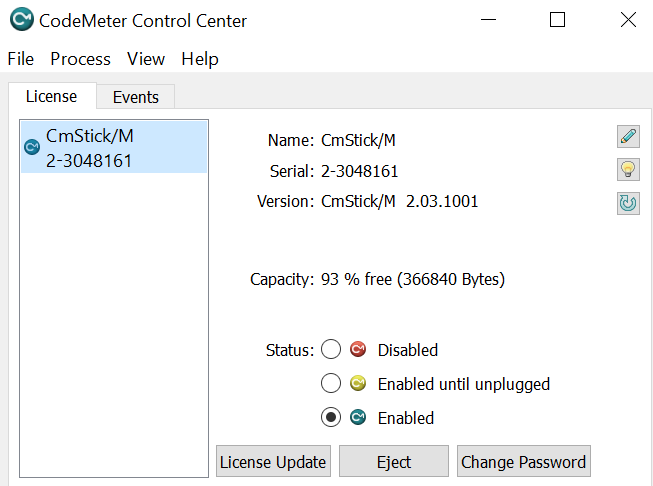
Task: Click the Disabled status label
Action: pos(408,350)
